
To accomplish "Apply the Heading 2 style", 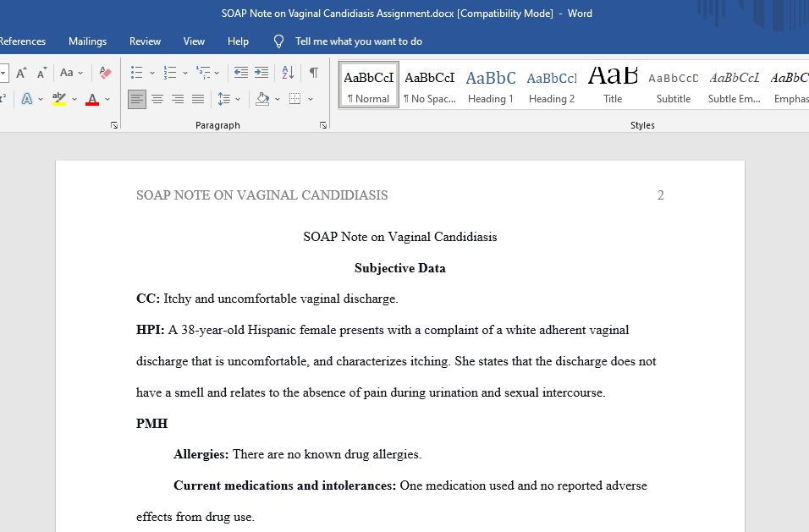I will pos(552,85).
